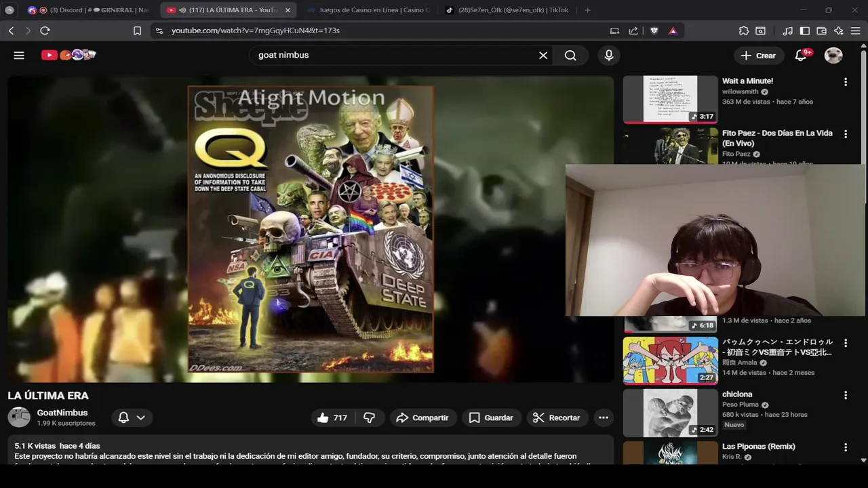Viewport: 868px width, 488px height.
Task: Open Peso Pluma channel name
Action: 741,405
